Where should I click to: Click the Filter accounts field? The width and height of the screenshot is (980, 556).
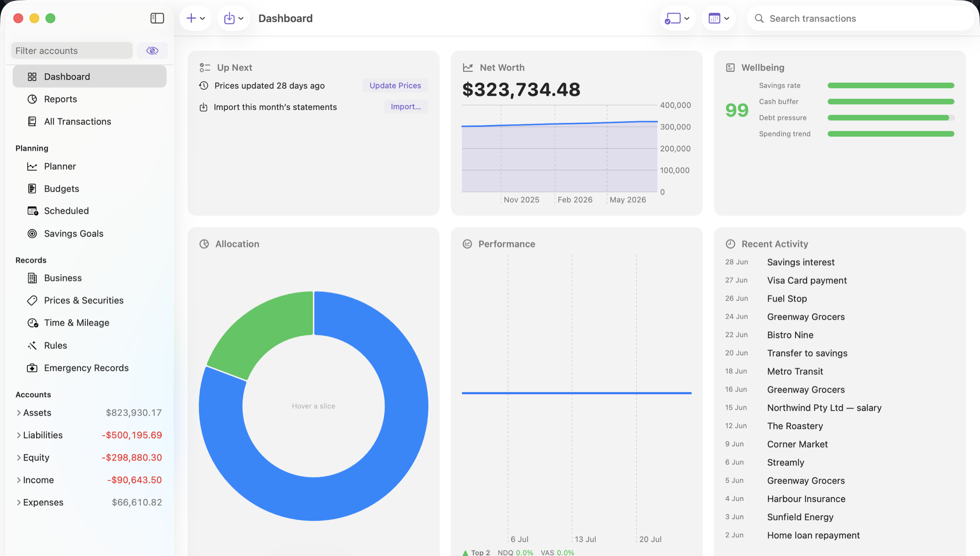click(72, 51)
